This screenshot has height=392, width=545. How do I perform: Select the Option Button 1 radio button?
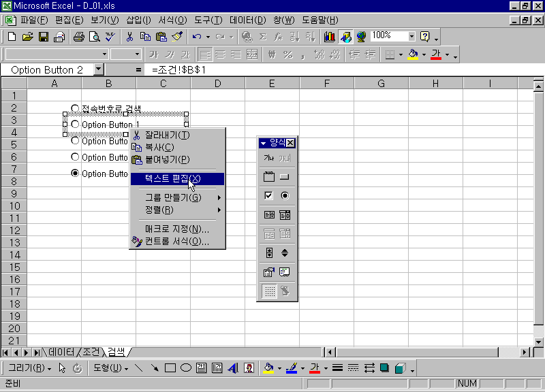click(x=75, y=125)
